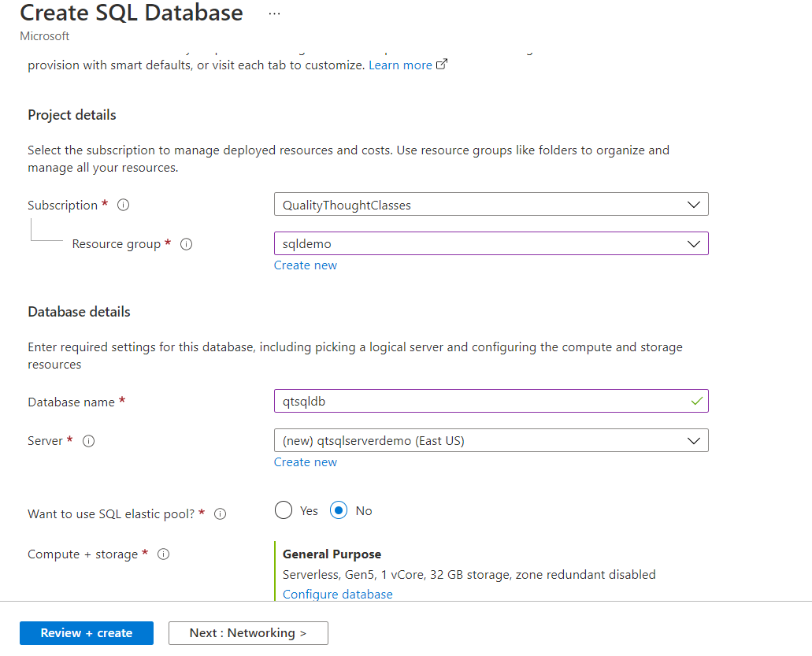Image resolution: width=812 pixels, height=656 pixels.
Task: Click Create new under Resource group
Action: [x=306, y=265]
